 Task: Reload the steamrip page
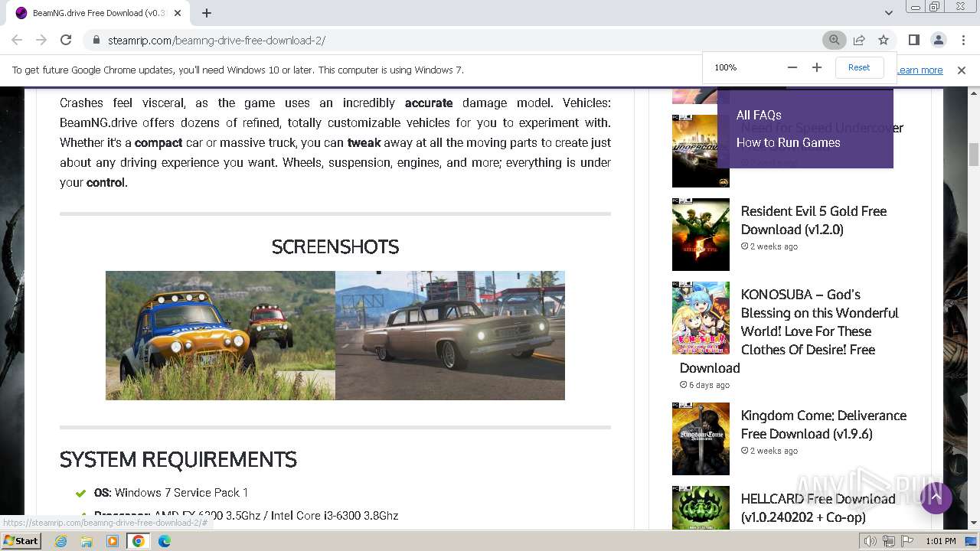pyautogui.click(x=66, y=40)
